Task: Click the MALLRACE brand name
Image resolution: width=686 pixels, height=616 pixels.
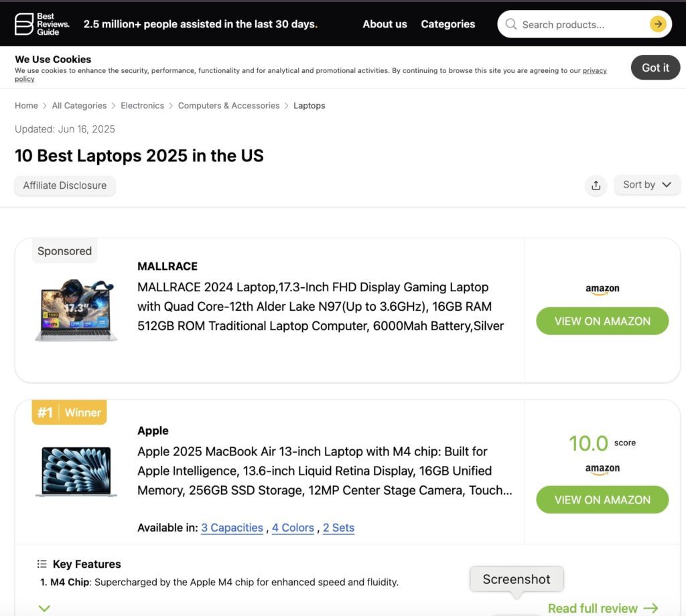Action: [x=167, y=266]
